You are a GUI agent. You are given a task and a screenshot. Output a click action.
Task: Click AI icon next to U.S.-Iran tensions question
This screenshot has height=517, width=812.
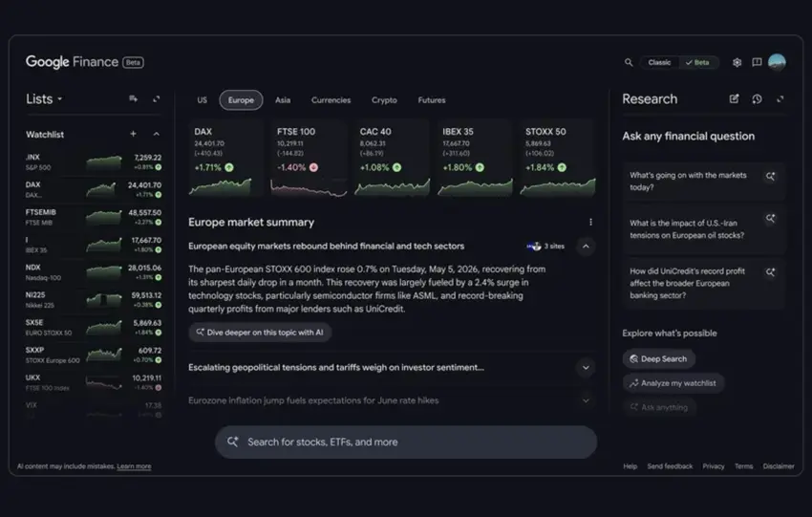771,218
